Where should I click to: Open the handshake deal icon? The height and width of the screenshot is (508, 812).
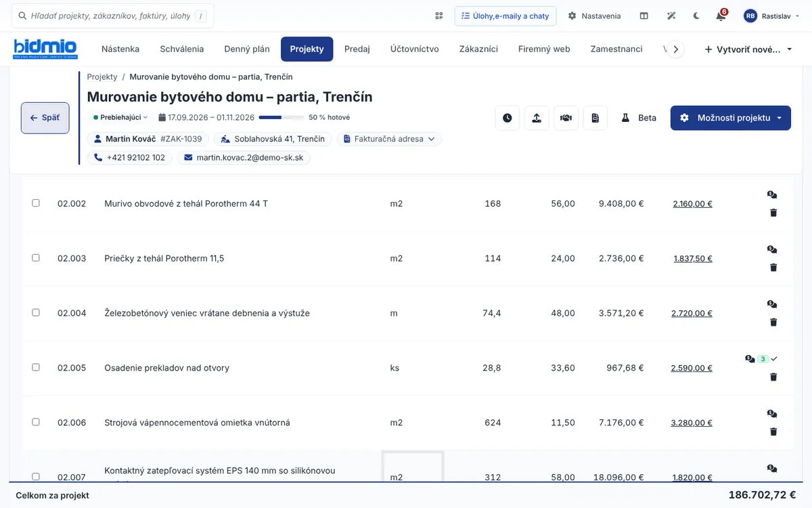tap(566, 118)
